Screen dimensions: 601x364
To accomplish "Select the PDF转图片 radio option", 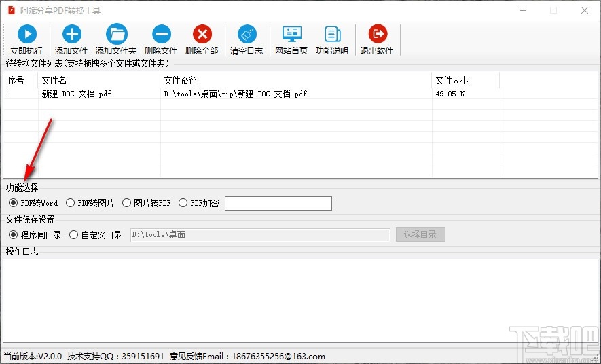I will coord(90,202).
